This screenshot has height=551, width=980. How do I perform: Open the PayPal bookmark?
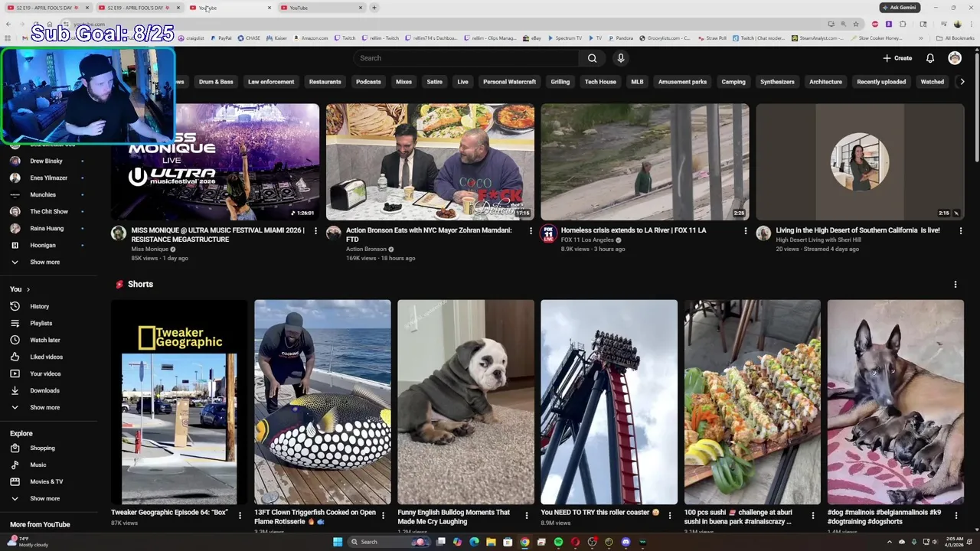[220, 38]
